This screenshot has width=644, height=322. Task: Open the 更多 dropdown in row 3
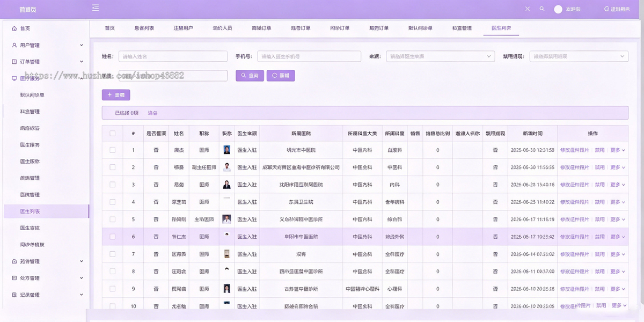(x=617, y=185)
